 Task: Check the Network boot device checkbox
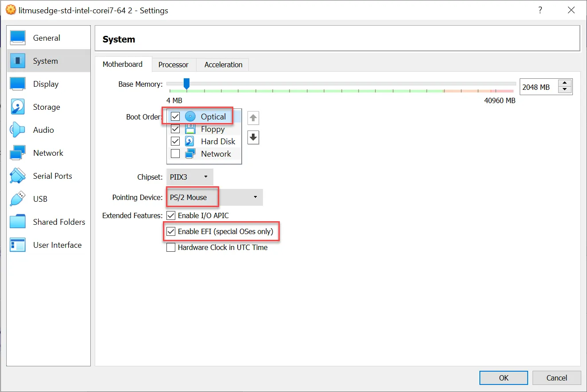click(x=175, y=154)
